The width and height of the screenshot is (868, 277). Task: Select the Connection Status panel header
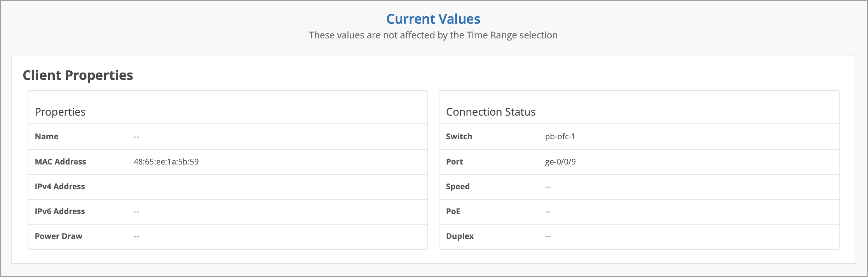(491, 112)
